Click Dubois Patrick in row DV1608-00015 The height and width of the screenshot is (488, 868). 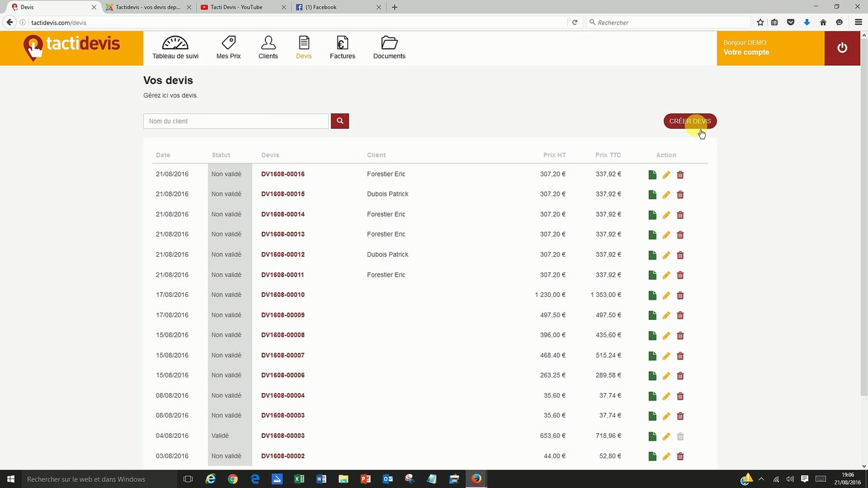point(388,194)
